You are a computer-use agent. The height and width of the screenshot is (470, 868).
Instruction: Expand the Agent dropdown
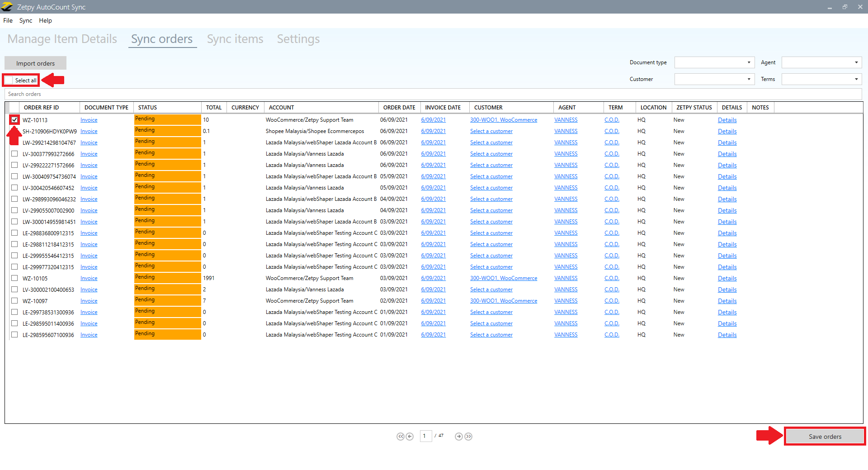point(821,62)
